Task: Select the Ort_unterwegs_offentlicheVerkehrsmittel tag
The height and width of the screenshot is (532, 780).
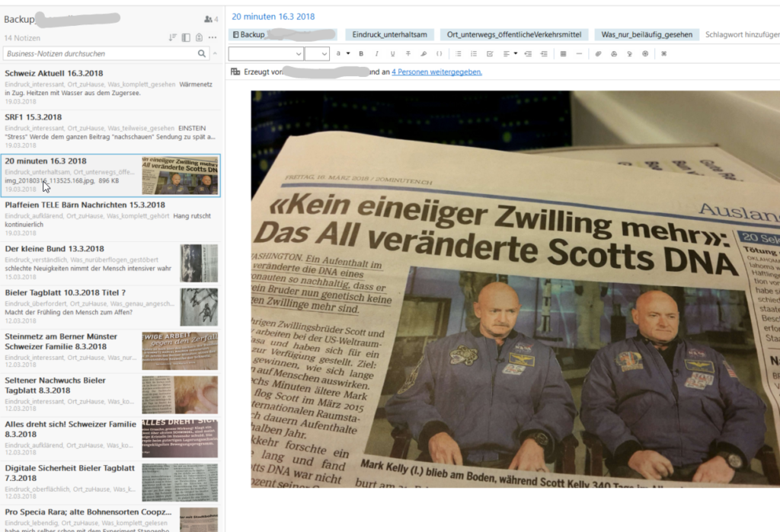Action: (514, 34)
